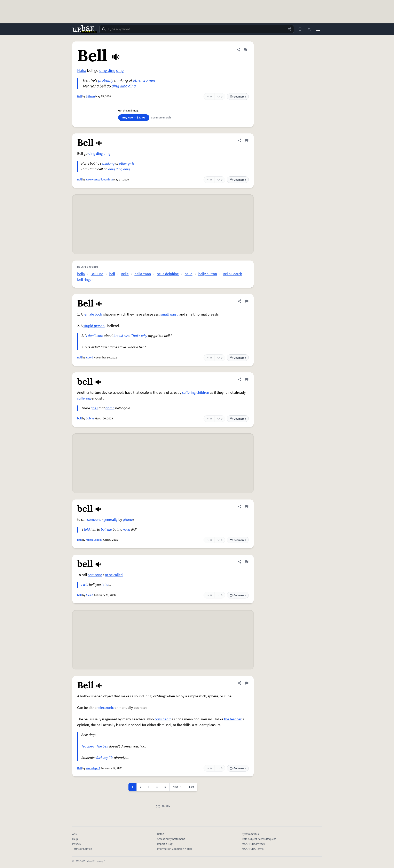
Task: Open the merch store t-shirt icon
Action: pyautogui.click(x=300, y=29)
